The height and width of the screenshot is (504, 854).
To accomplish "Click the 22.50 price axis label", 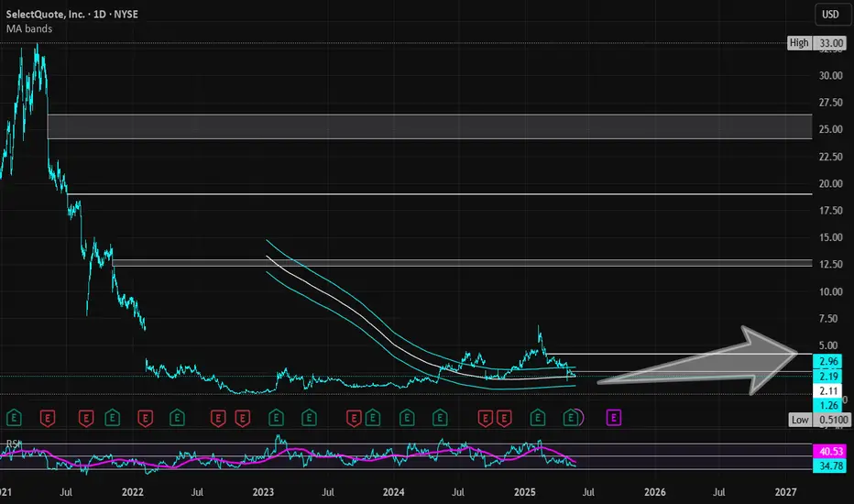I will 830,157.
